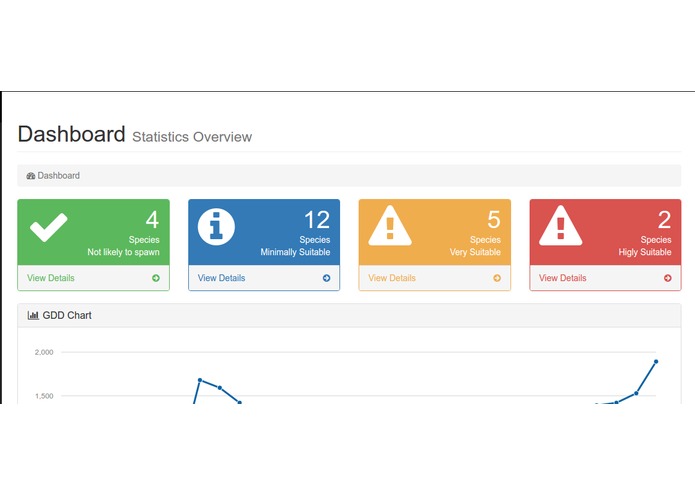Click the 1,500 axis label on chart
The width and height of the screenshot is (695, 494).
(x=44, y=396)
